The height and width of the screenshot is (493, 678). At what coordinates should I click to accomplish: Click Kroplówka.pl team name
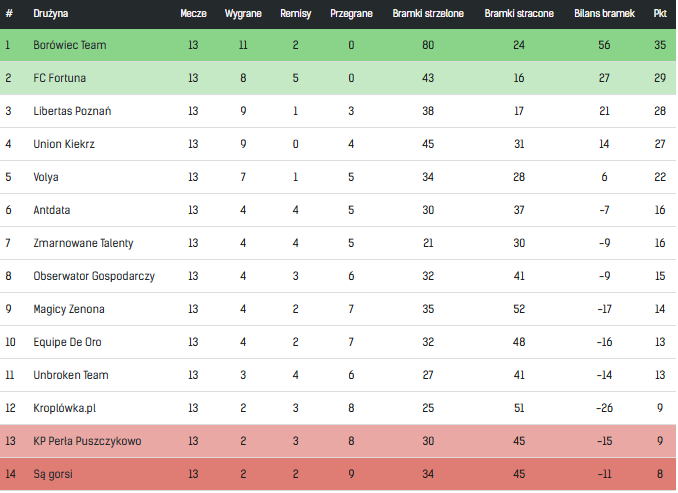pyautogui.click(x=66, y=408)
